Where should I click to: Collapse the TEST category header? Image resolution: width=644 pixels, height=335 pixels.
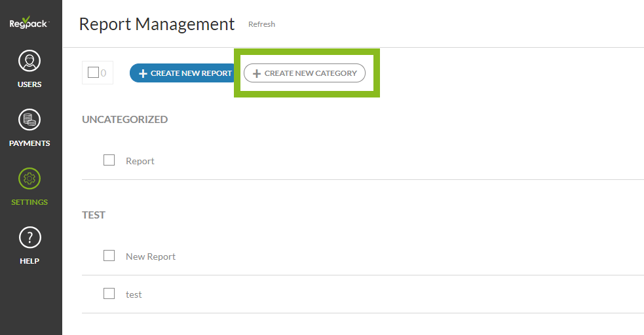tap(94, 215)
